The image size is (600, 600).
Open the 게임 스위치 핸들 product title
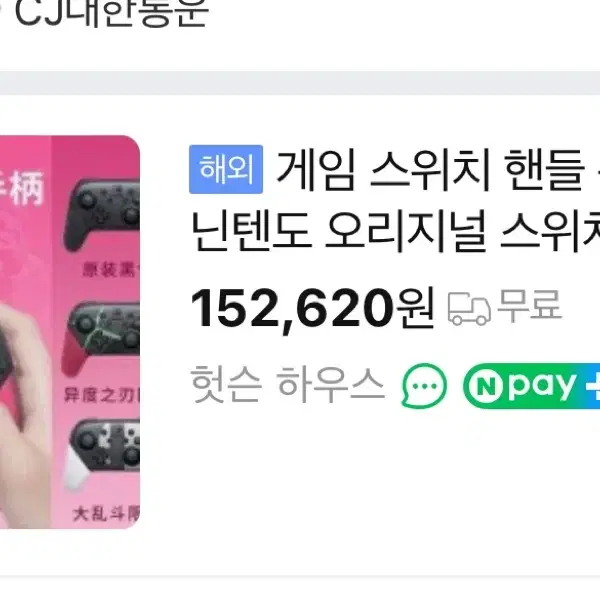pyautogui.click(x=438, y=170)
